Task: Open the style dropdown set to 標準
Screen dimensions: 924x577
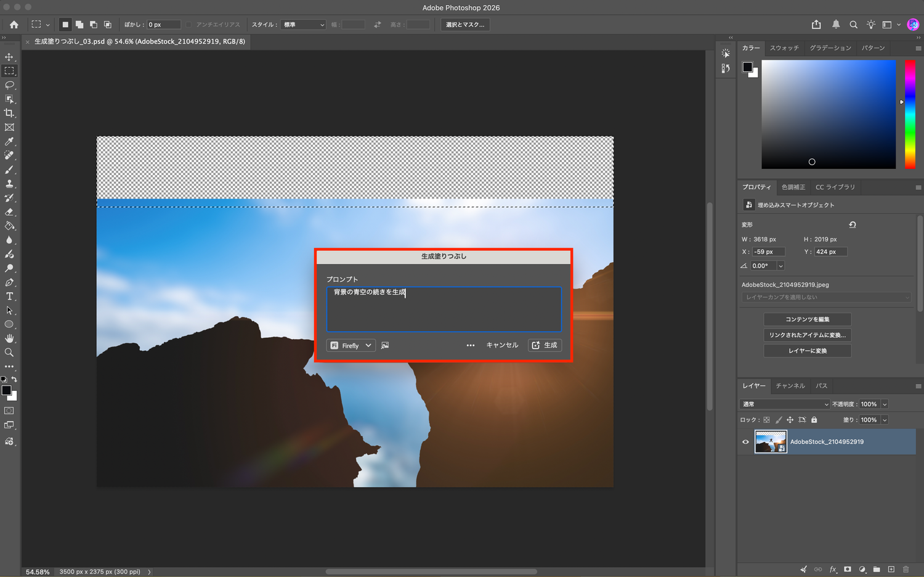Action: [x=303, y=25]
